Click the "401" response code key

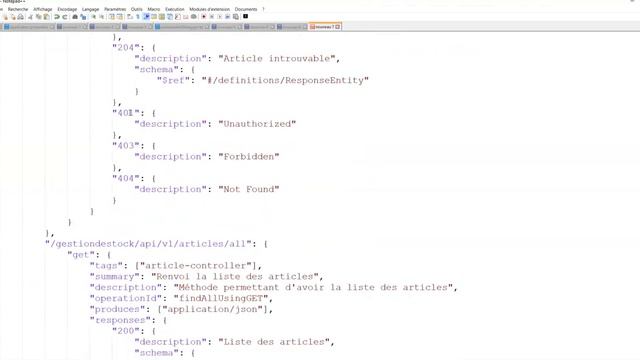(x=126, y=113)
